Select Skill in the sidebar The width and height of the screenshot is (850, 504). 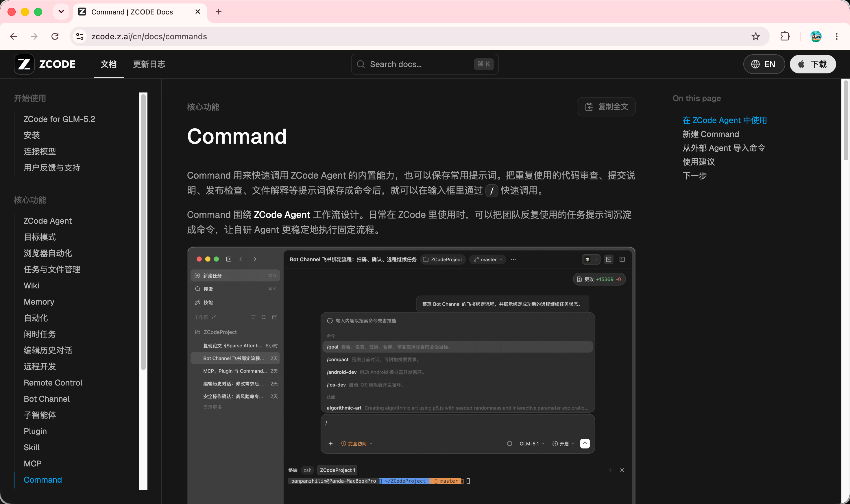[x=32, y=447]
